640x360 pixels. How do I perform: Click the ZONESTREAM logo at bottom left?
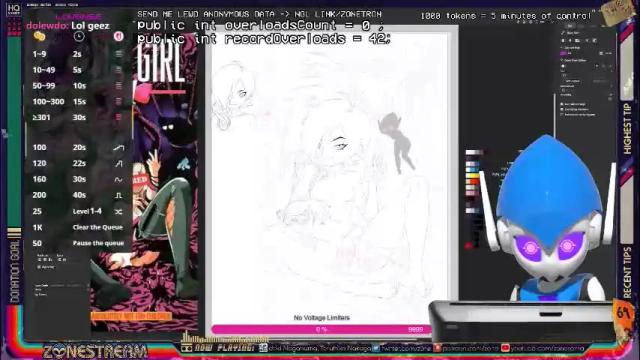[x=95, y=351]
